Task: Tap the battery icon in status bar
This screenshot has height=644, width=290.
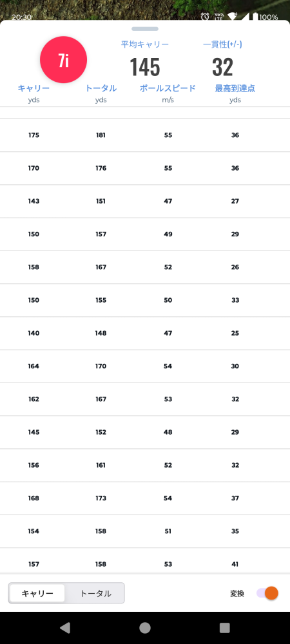Action: pos(255,17)
